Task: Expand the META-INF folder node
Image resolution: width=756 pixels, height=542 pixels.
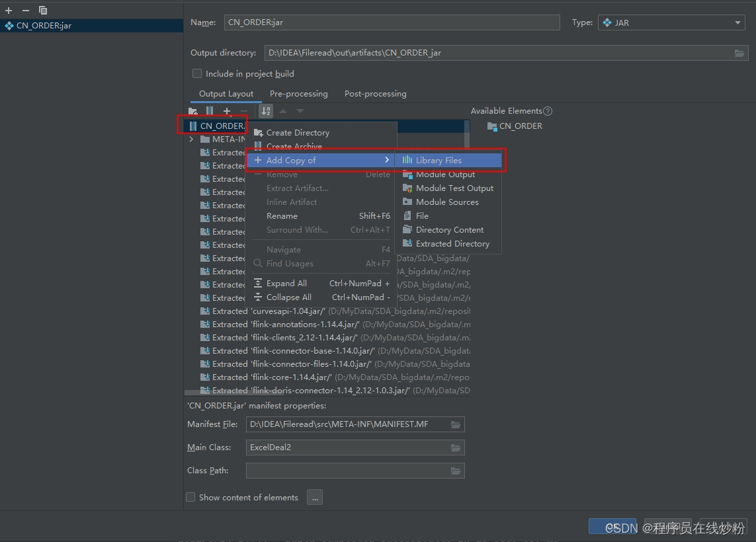Action: (x=191, y=139)
